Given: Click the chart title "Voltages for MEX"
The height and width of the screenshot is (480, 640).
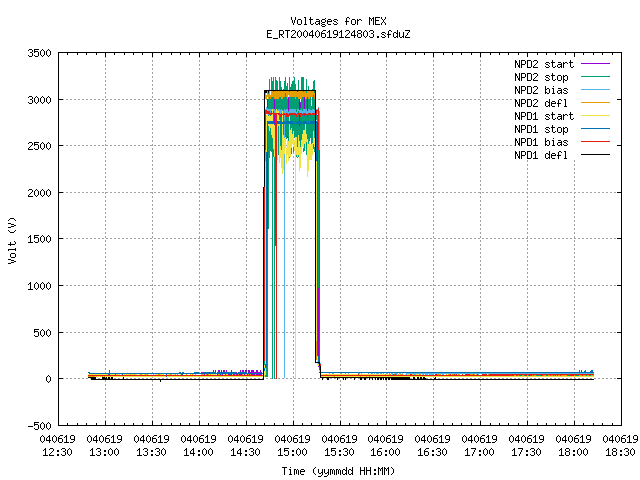Looking at the screenshot, I should (x=338, y=21).
